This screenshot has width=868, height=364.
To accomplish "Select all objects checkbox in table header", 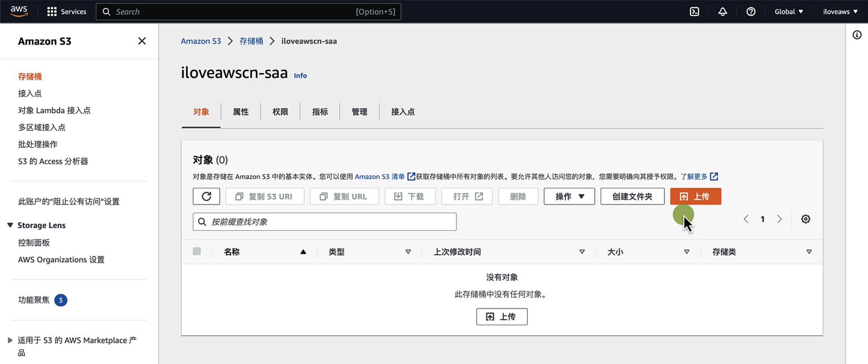I will pyautogui.click(x=197, y=251).
